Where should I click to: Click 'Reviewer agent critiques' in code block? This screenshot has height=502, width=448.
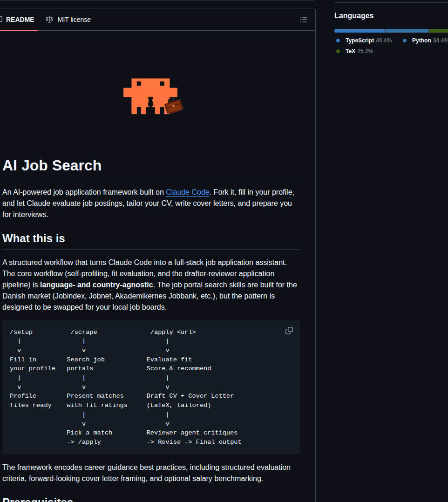[x=192, y=433]
